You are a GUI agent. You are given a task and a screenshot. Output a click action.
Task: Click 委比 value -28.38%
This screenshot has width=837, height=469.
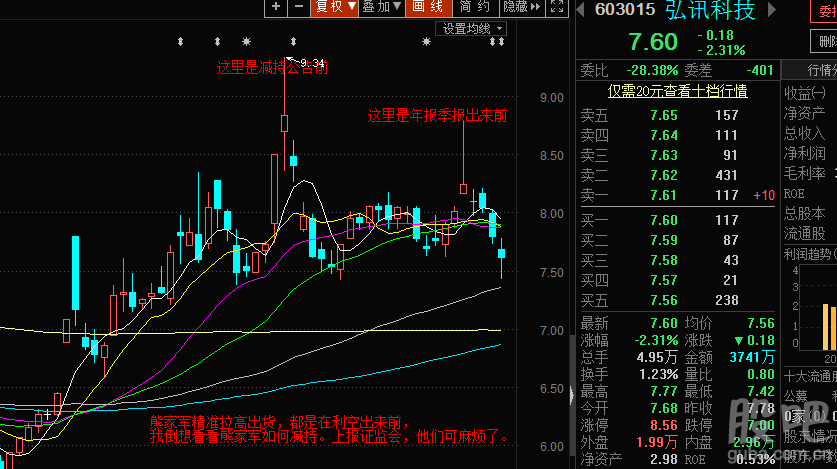coord(652,70)
